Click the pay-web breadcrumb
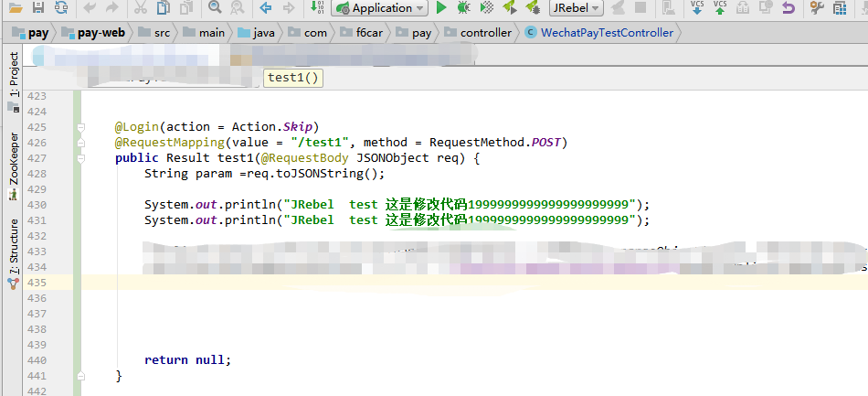Image resolution: width=868 pixels, height=396 pixels. [x=93, y=33]
